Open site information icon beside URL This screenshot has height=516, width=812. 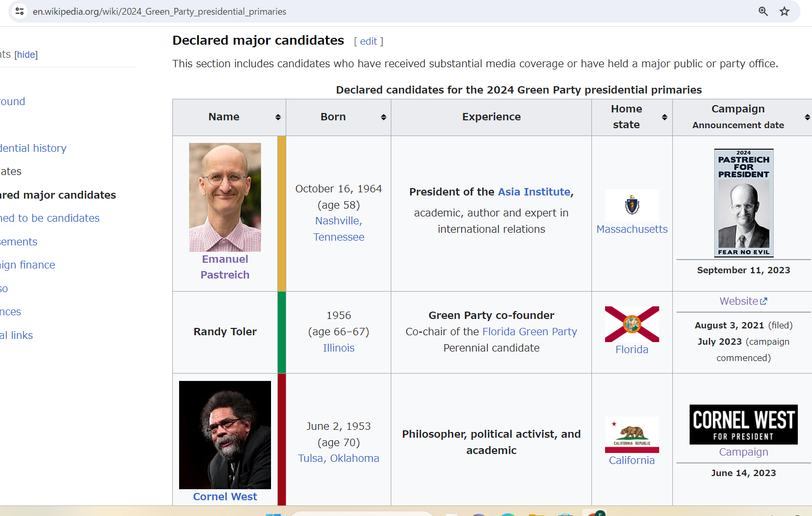(x=19, y=11)
